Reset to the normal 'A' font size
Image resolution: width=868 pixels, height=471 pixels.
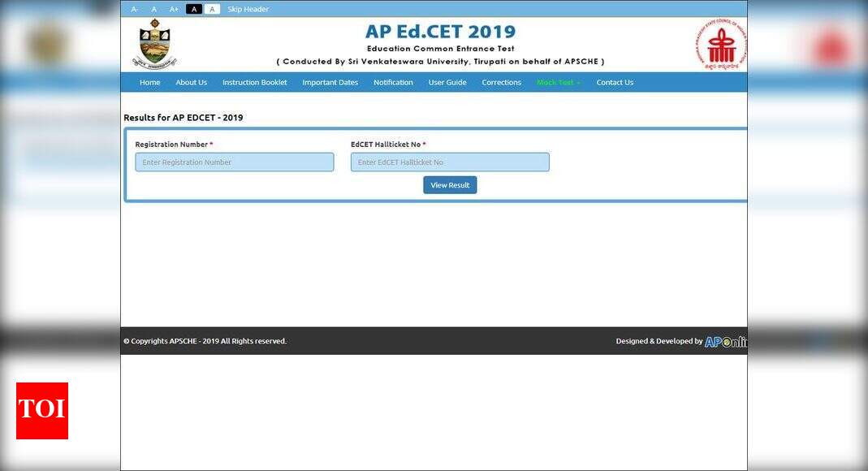tap(154, 9)
